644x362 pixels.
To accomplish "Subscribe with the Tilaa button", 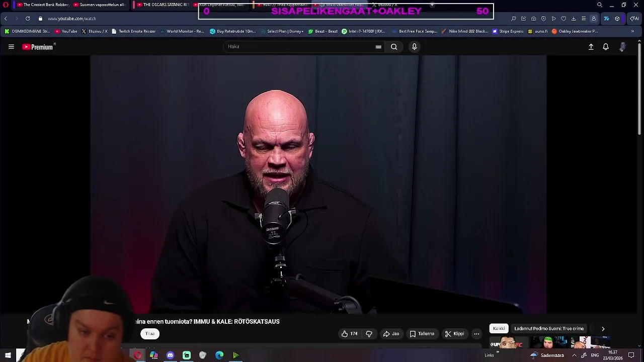I will [x=150, y=334].
